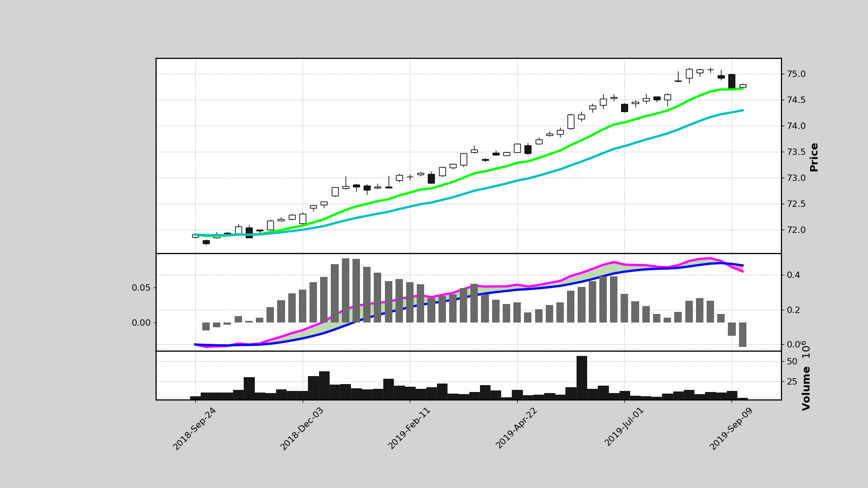
Task: Click the Price axis title
Action: [x=814, y=156]
